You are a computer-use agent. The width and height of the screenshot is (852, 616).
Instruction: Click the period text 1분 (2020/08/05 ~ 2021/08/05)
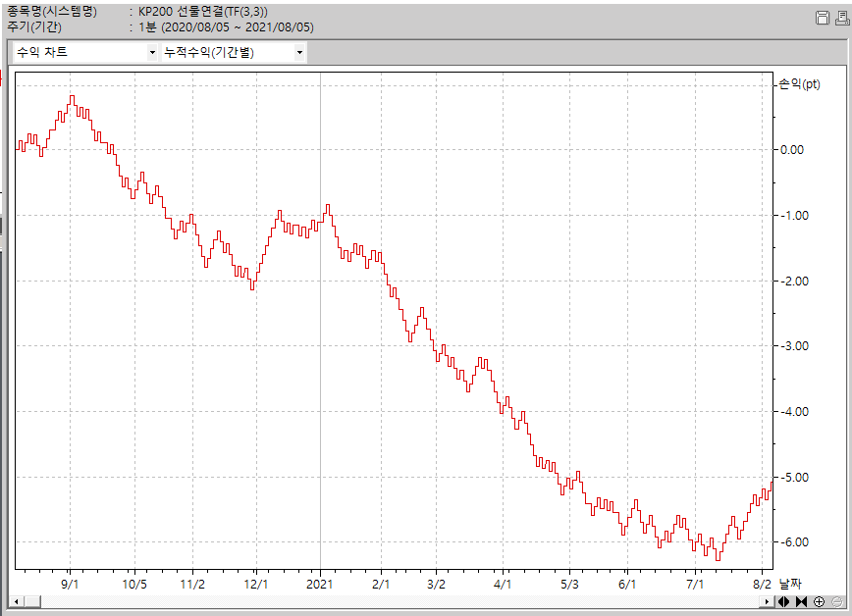[x=226, y=26]
